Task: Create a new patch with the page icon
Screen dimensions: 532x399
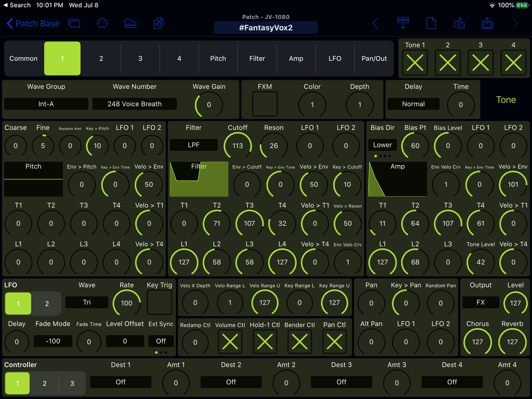Action: [431, 23]
